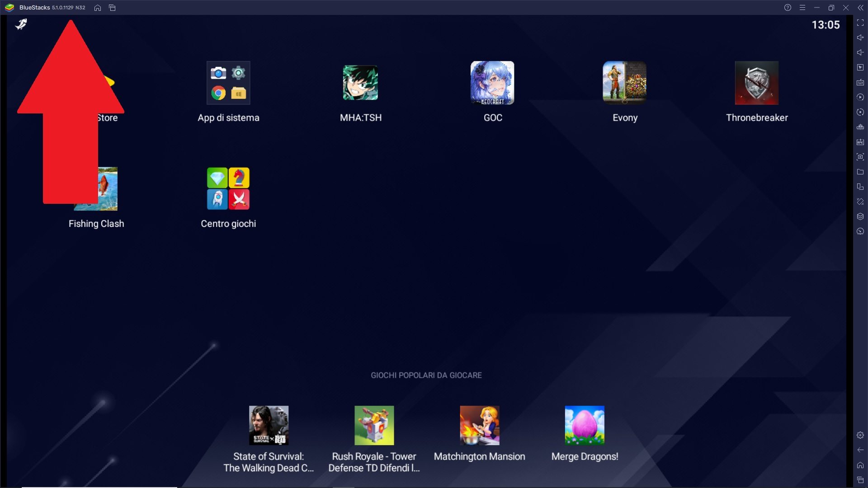868x488 pixels.
Task: Increase volume from the sidebar
Action: (x=860, y=38)
